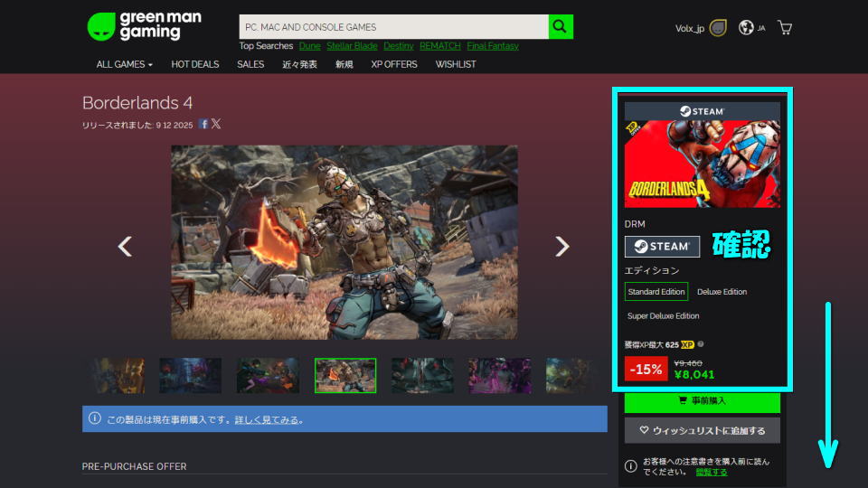Click the Destiny top search link

[399, 46]
